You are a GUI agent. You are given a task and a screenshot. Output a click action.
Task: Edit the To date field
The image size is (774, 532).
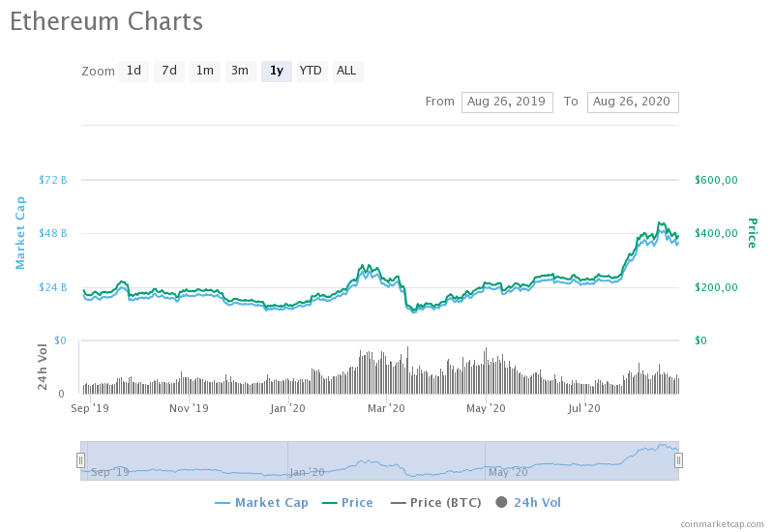(633, 103)
